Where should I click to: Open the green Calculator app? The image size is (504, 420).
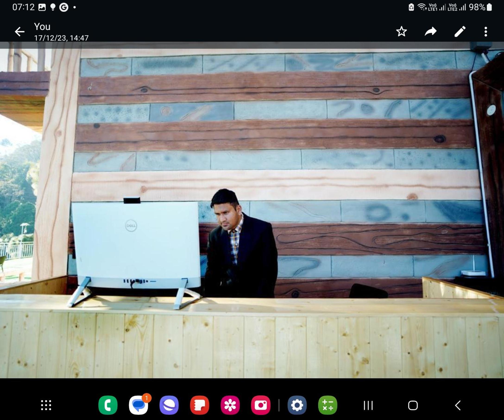328,405
